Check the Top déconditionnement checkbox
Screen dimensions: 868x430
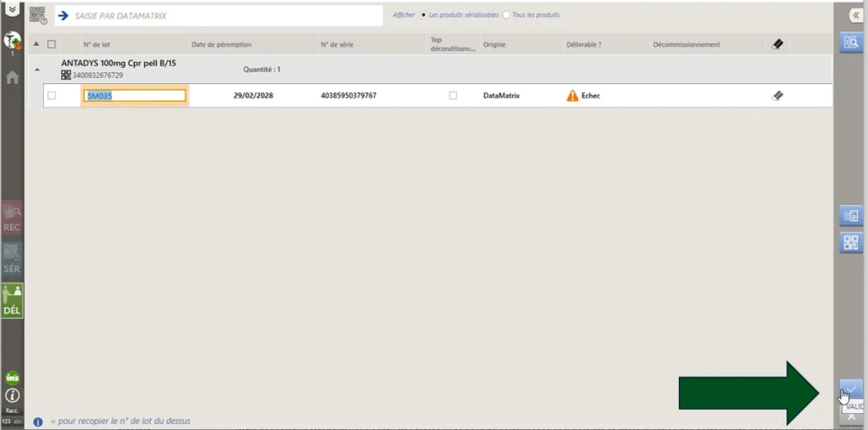tap(453, 96)
